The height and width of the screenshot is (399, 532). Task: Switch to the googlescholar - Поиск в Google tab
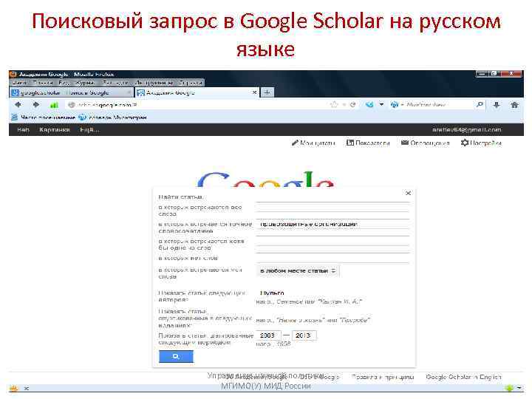[71, 92]
